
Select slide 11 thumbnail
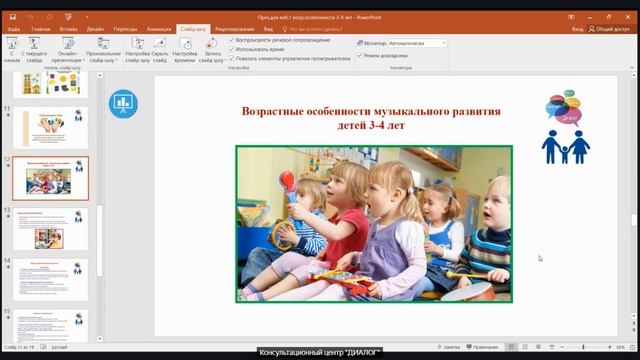click(51, 128)
